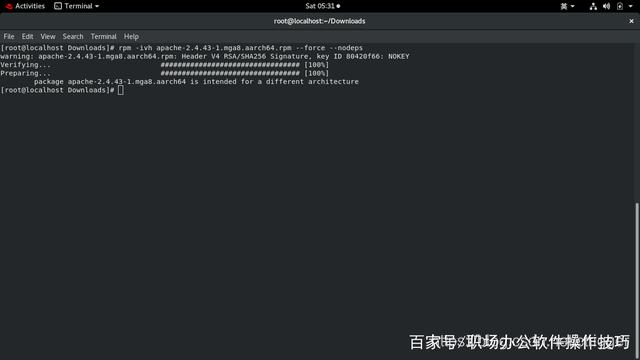
Task: Open the Edit menu
Action: pyautogui.click(x=27, y=36)
